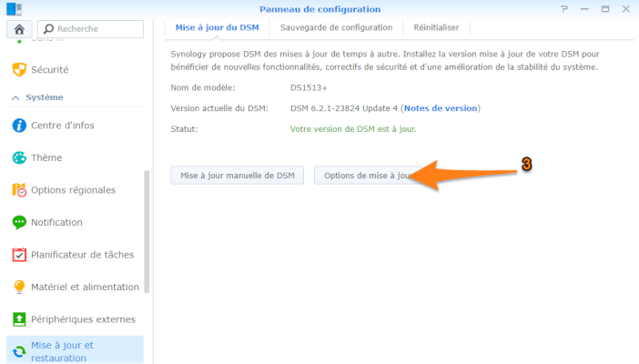Minimize the Panneau de configuration window
This screenshot has width=639, height=364.
point(584,9)
